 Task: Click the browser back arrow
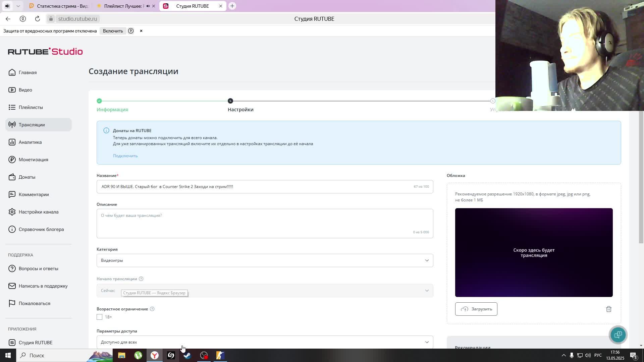pyautogui.click(x=8, y=19)
